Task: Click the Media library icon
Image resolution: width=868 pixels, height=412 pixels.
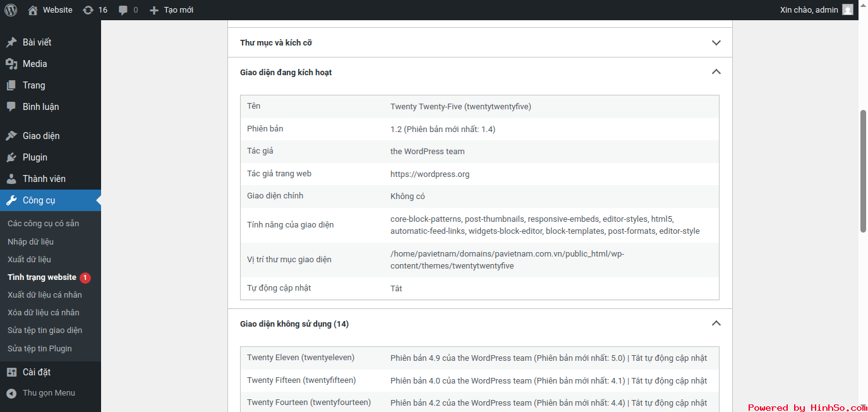Action: tap(11, 64)
